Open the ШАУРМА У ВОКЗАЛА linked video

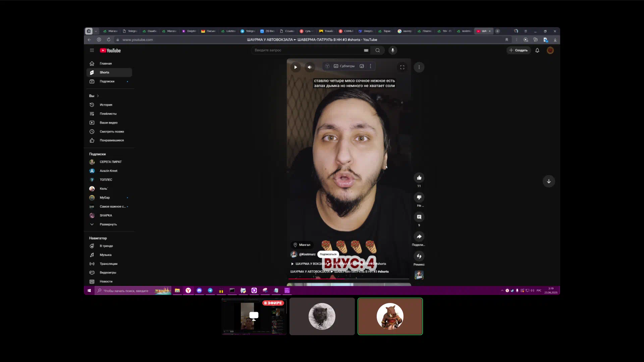click(x=338, y=264)
